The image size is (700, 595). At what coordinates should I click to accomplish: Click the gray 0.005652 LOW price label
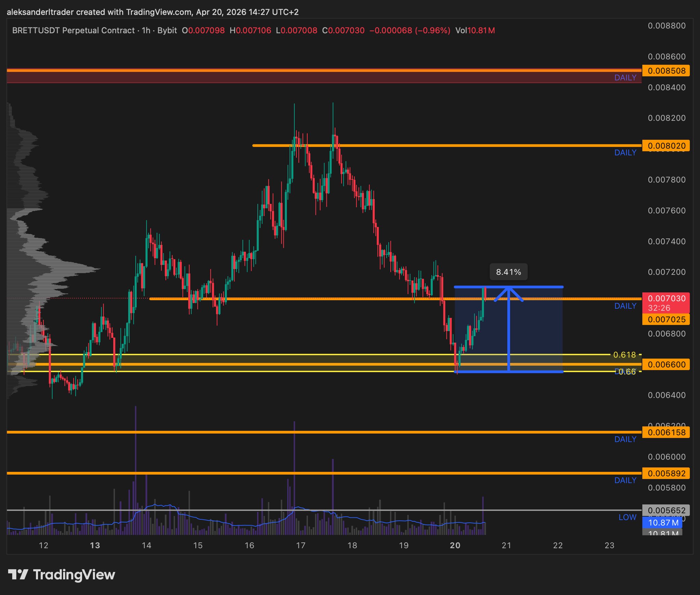tap(666, 510)
